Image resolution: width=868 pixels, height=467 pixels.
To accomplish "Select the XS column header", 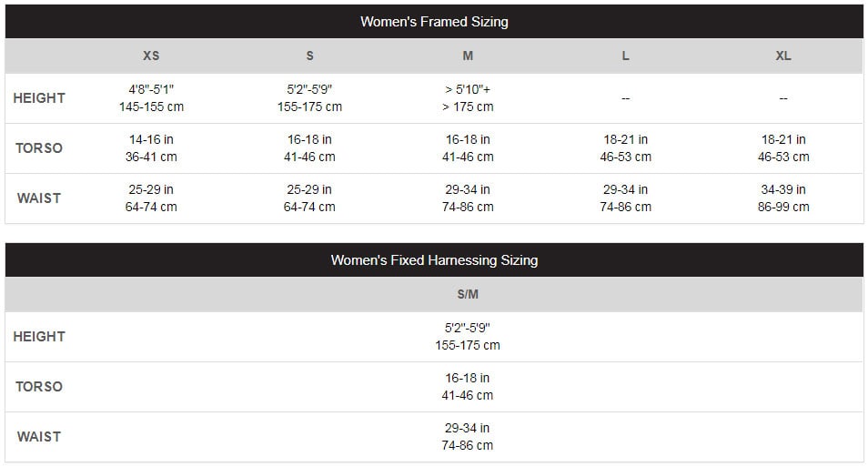I will pyautogui.click(x=151, y=56).
